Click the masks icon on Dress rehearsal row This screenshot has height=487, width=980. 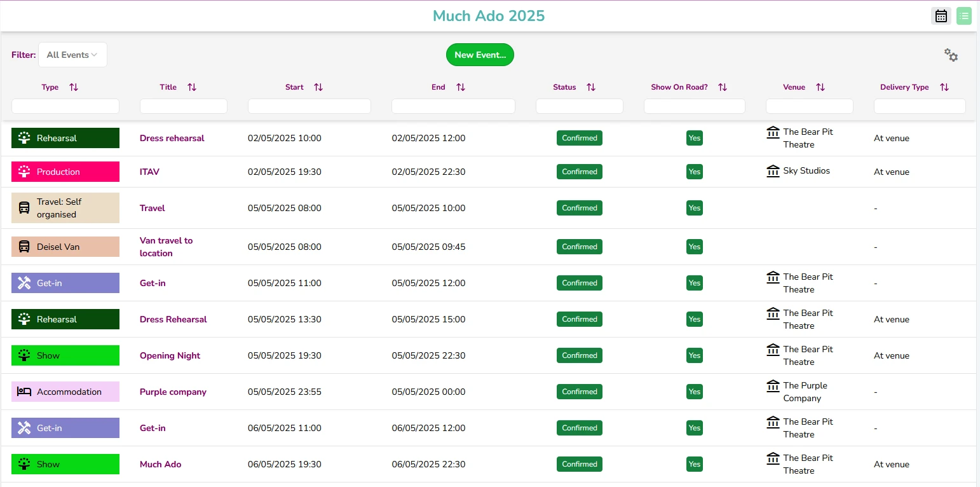point(24,137)
